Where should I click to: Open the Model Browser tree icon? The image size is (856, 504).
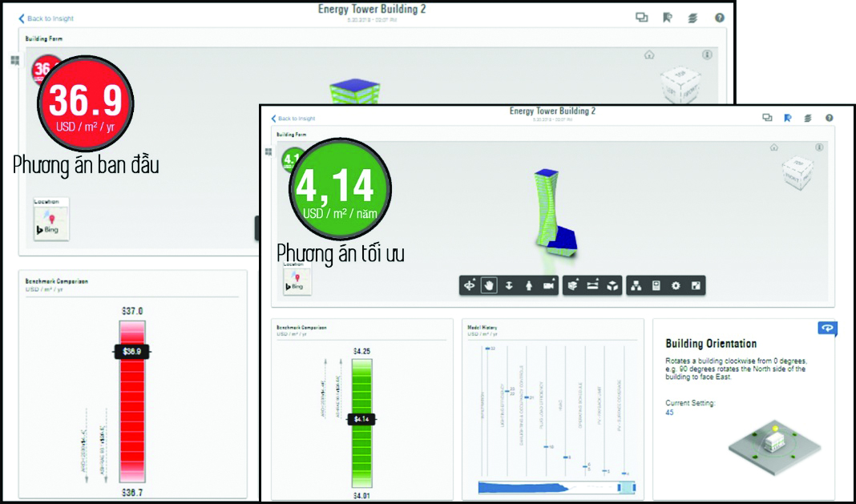click(x=636, y=286)
